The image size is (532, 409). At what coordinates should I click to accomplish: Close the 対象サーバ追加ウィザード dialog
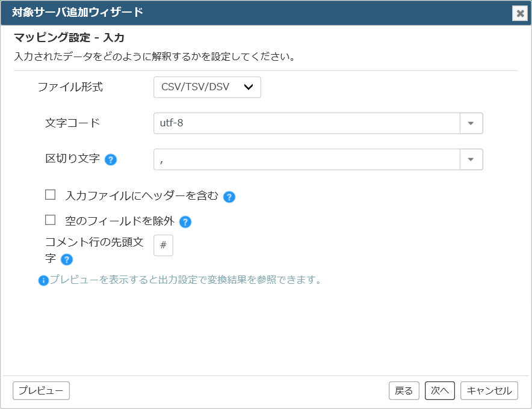coord(520,13)
